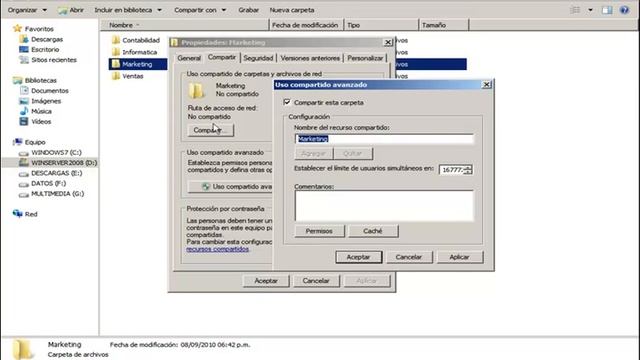Select the Bibliotecas icon in the navigation pane
The height and width of the screenshot is (360, 640).
17,80
